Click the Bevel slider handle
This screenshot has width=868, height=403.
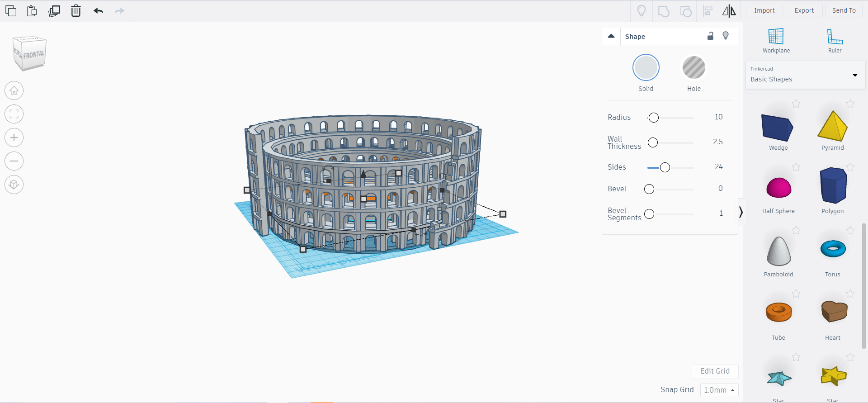tap(649, 189)
